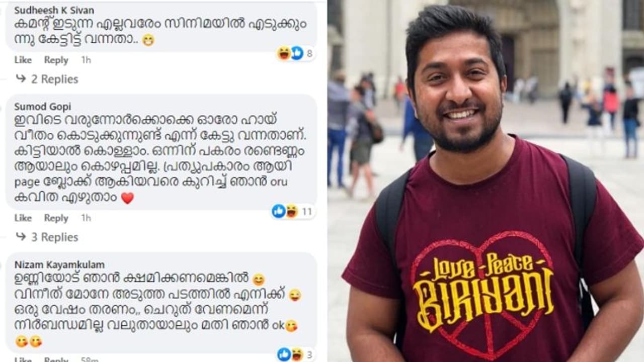Click the like reaction icon on Nizam's comment
This screenshot has height=362, width=644.
click(284, 354)
